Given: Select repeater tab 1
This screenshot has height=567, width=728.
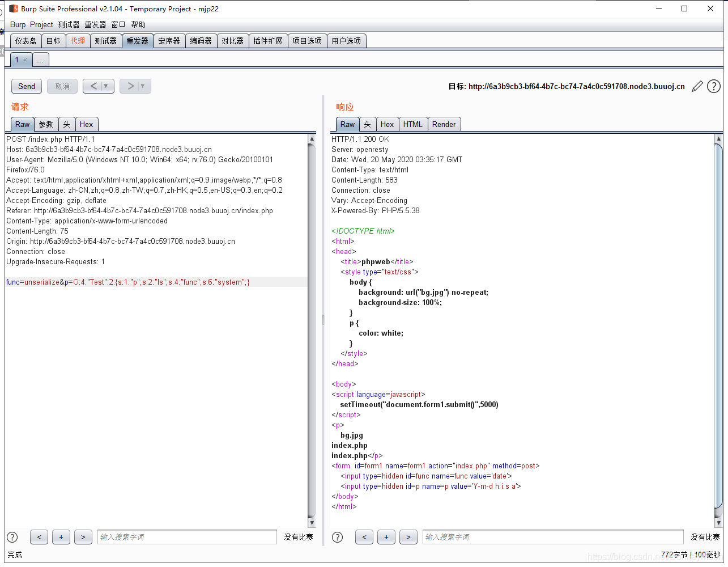Looking at the screenshot, I should pyautogui.click(x=17, y=60).
